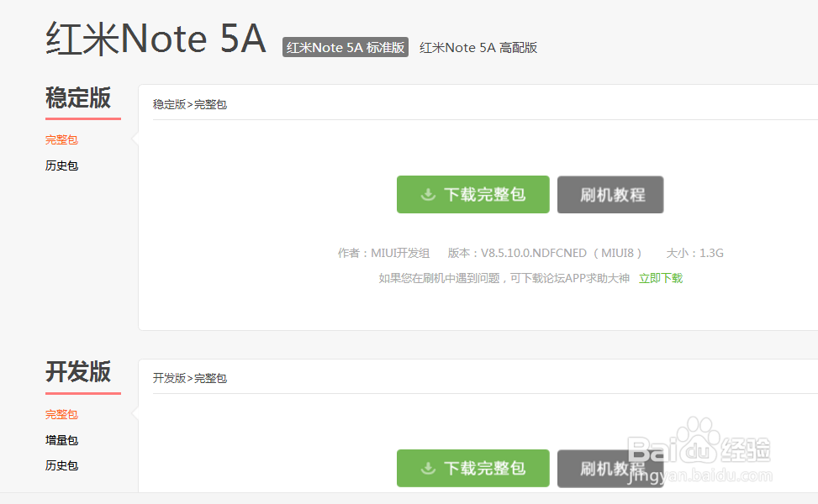Select the 红米Note 5A 标准版 tab
818x504 pixels.
coord(346,47)
